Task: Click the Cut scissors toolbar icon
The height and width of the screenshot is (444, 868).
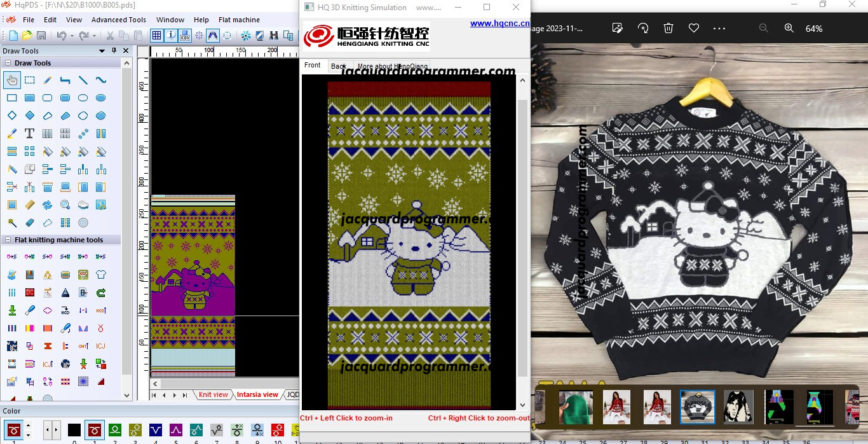Action: [110, 36]
